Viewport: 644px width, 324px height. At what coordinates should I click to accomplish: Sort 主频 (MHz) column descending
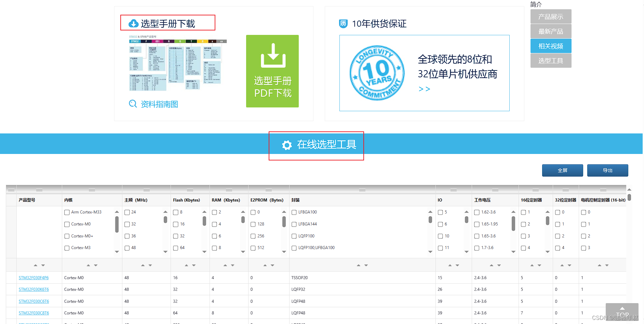(150, 265)
